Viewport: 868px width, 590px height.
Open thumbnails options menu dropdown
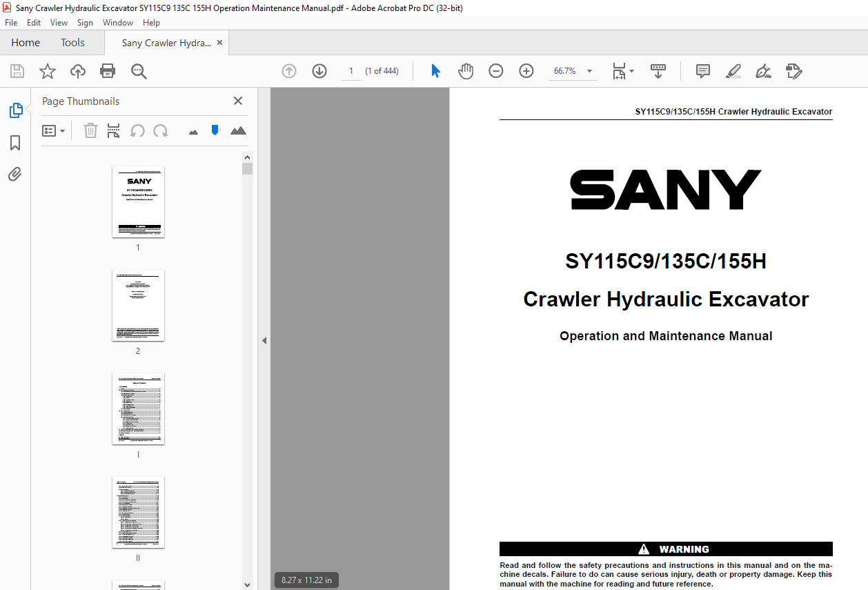point(53,130)
